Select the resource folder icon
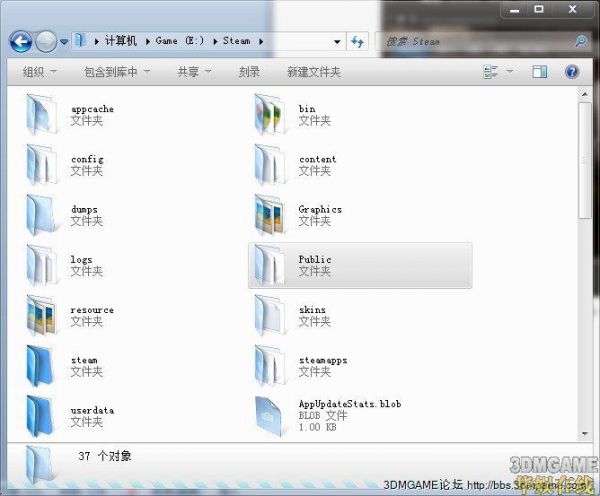The width and height of the screenshot is (600, 496). click(41, 315)
